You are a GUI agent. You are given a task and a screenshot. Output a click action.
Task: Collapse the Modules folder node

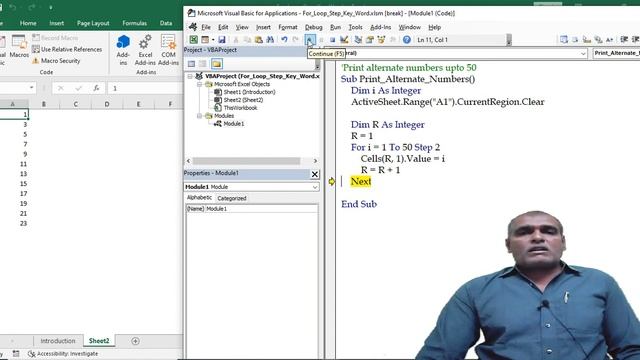tap(200, 116)
